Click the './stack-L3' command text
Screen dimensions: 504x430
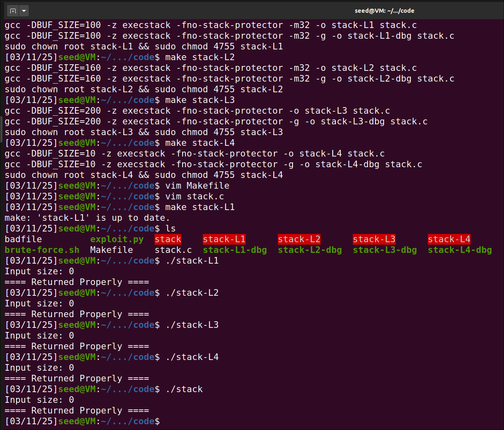click(192, 325)
